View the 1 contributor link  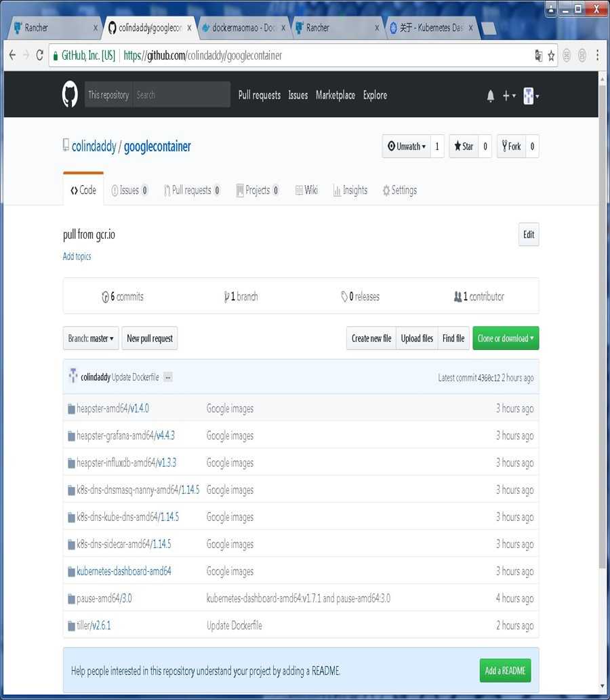479,296
